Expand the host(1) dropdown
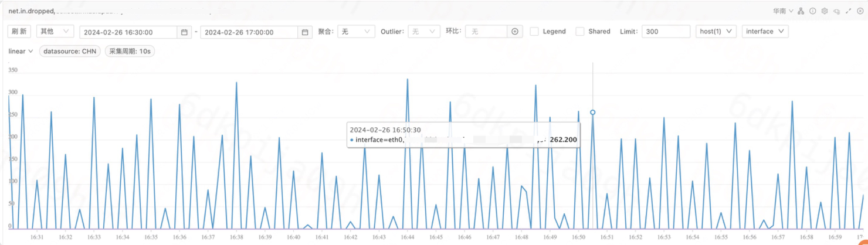Screen dimensions: 868x245 (x=716, y=32)
